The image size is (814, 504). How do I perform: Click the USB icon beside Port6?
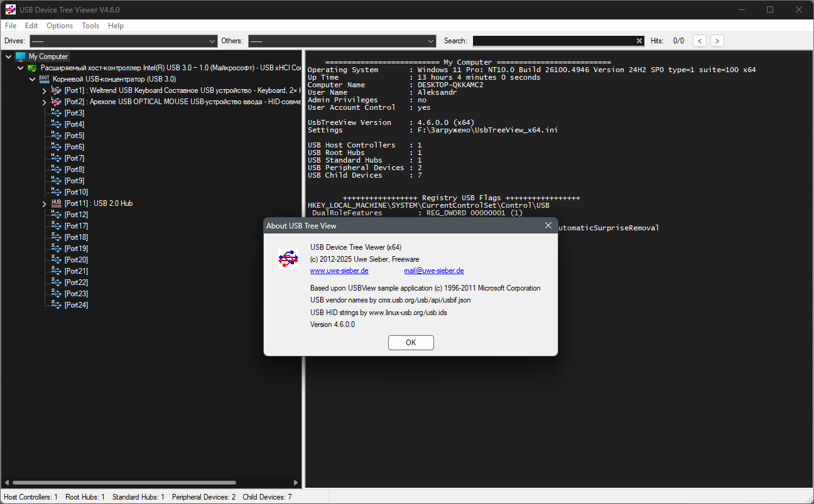coord(56,147)
